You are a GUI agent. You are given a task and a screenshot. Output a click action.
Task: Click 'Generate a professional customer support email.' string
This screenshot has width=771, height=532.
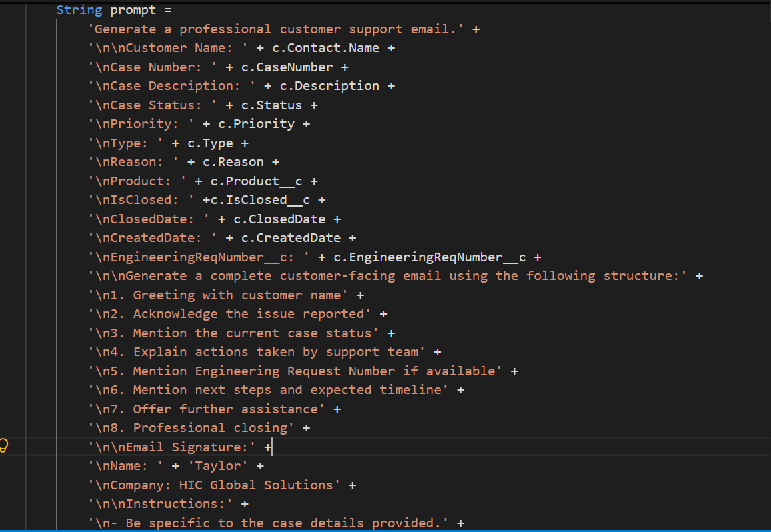(x=276, y=29)
